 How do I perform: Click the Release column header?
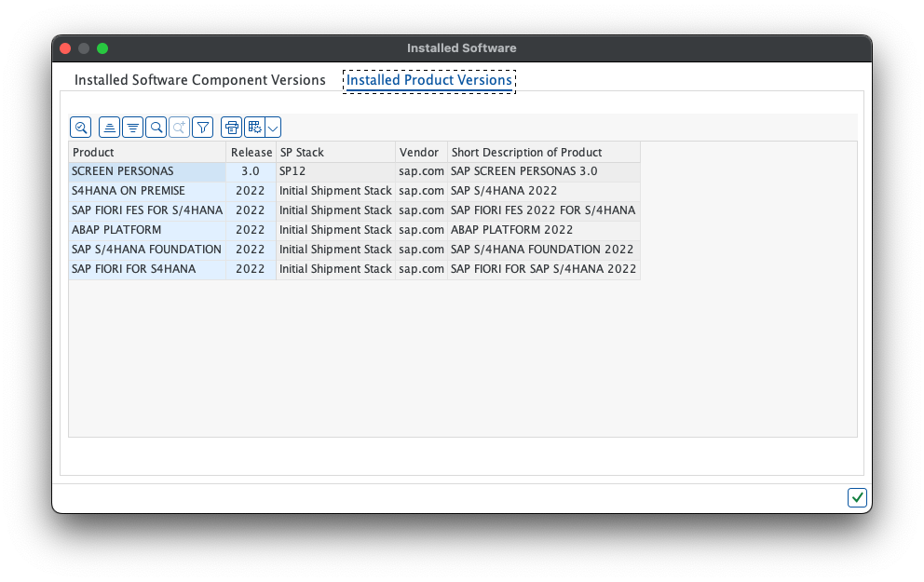[251, 152]
